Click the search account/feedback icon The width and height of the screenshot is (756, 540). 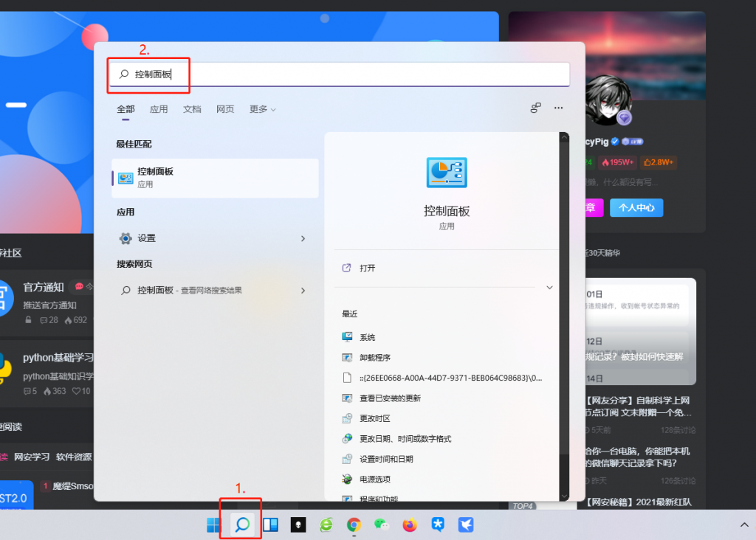coord(535,108)
